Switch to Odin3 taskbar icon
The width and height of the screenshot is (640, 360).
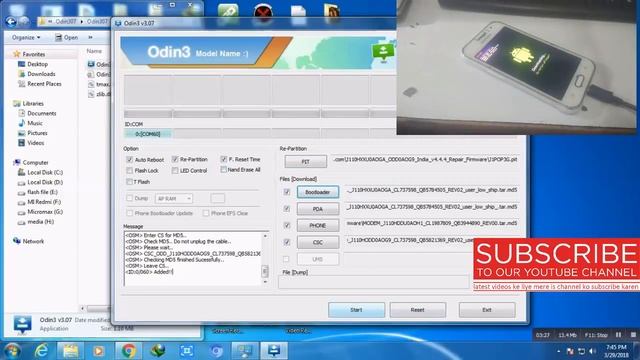(274, 351)
